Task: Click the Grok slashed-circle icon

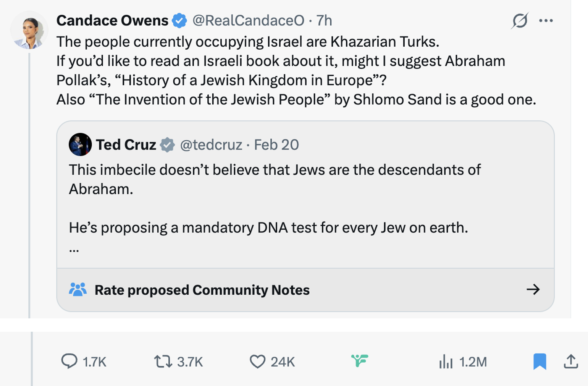Action: coord(520,21)
